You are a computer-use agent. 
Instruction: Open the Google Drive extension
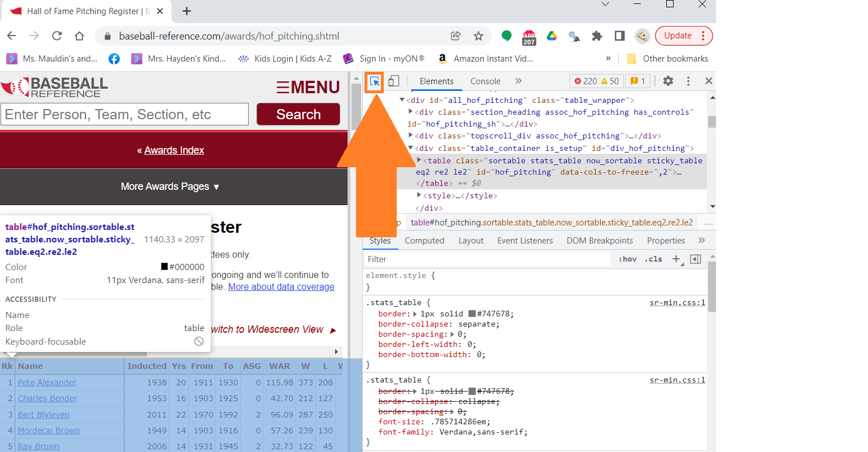pos(552,36)
